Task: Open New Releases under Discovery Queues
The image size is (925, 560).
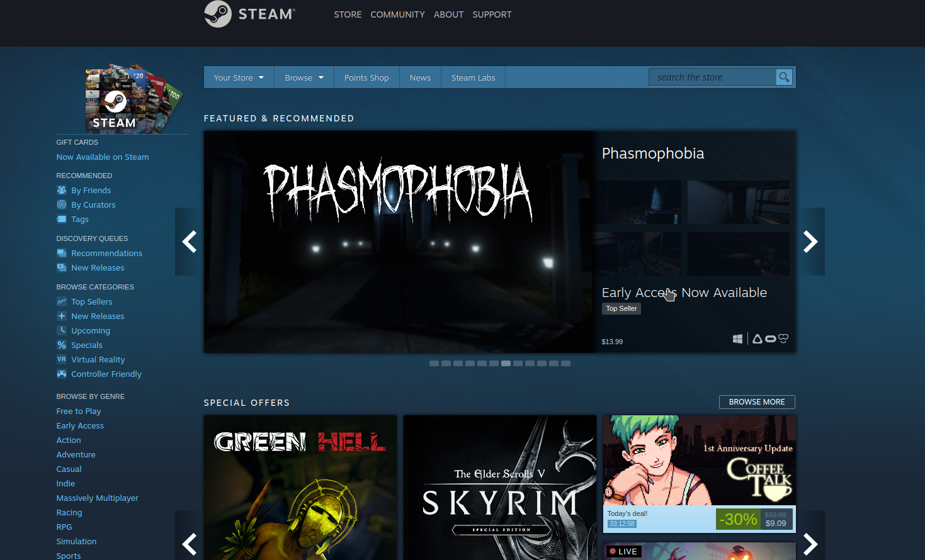Action: coord(98,267)
